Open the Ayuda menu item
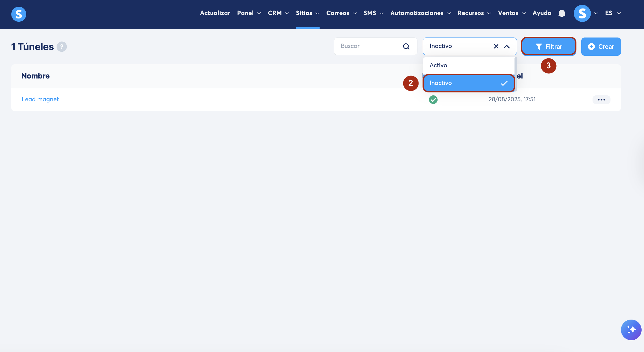644x352 pixels. coord(542,13)
